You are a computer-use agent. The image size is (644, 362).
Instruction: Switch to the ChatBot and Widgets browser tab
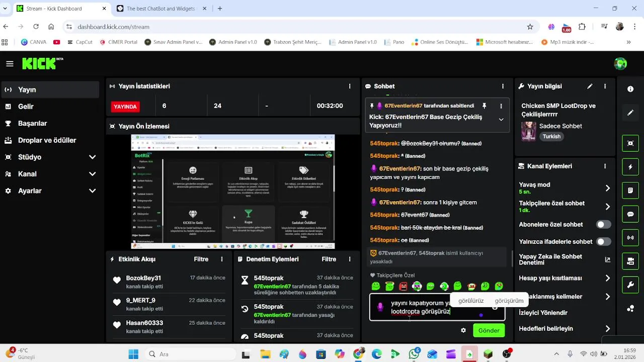pos(160,9)
